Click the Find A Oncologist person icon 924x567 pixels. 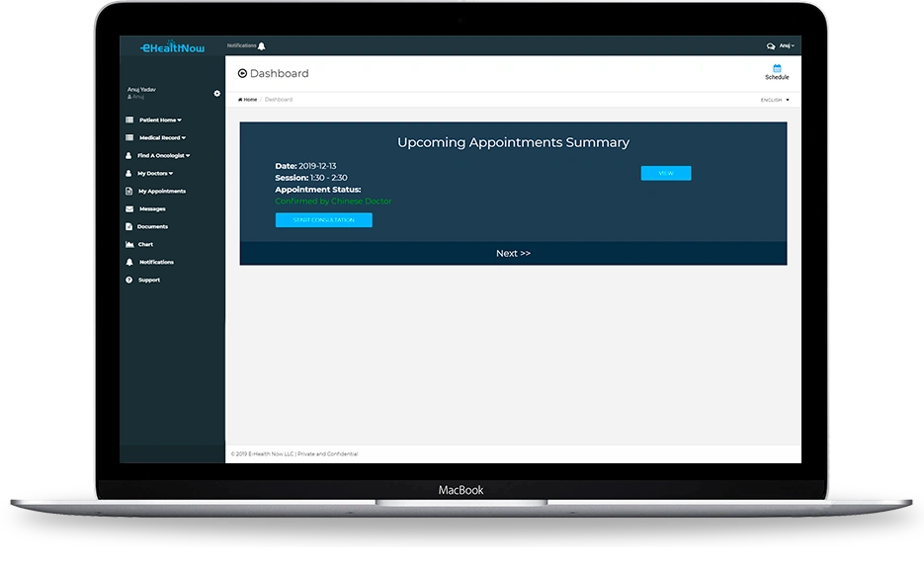[x=128, y=155]
